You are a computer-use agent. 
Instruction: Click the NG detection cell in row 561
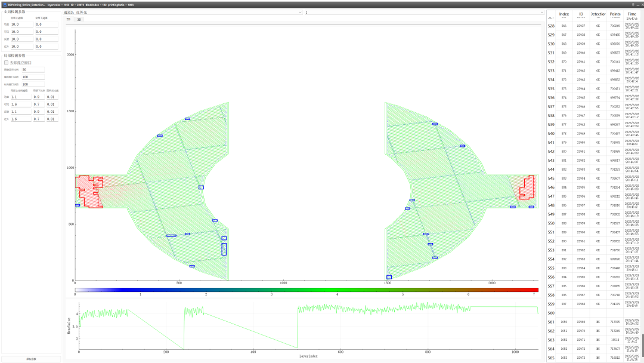(x=598, y=322)
